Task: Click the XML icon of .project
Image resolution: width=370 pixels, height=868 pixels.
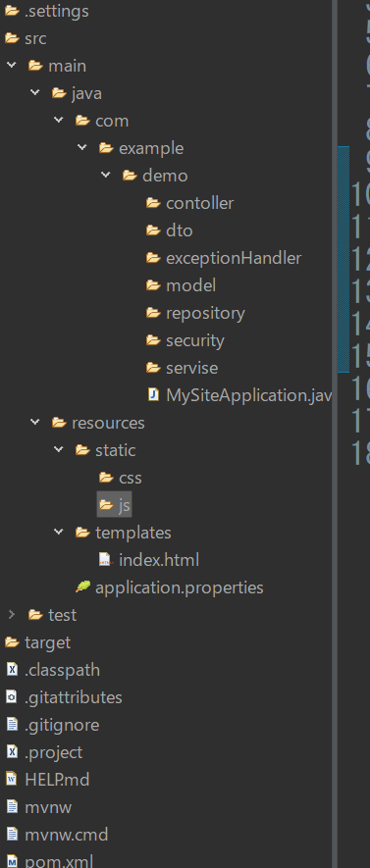Action: point(12,752)
